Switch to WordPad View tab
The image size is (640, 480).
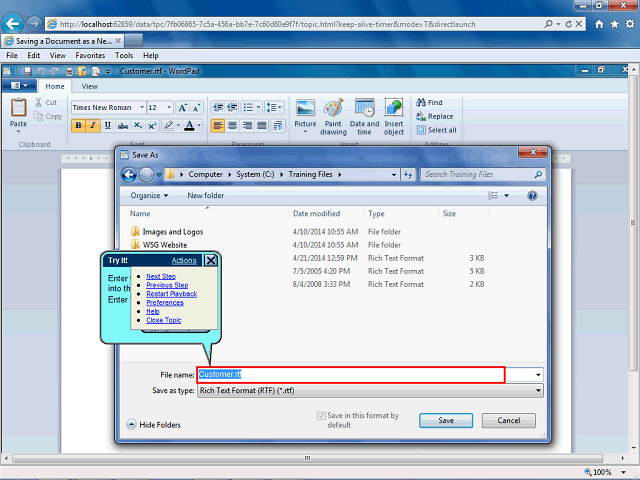[89, 87]
